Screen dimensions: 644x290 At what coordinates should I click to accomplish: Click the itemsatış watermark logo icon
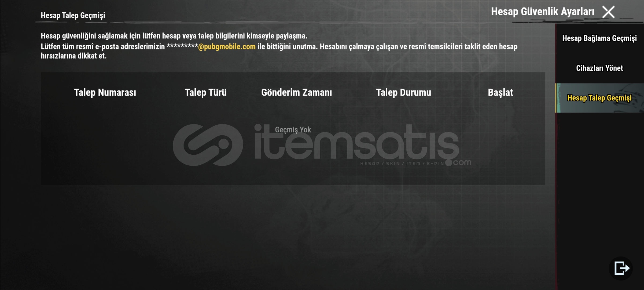point(208,145)
